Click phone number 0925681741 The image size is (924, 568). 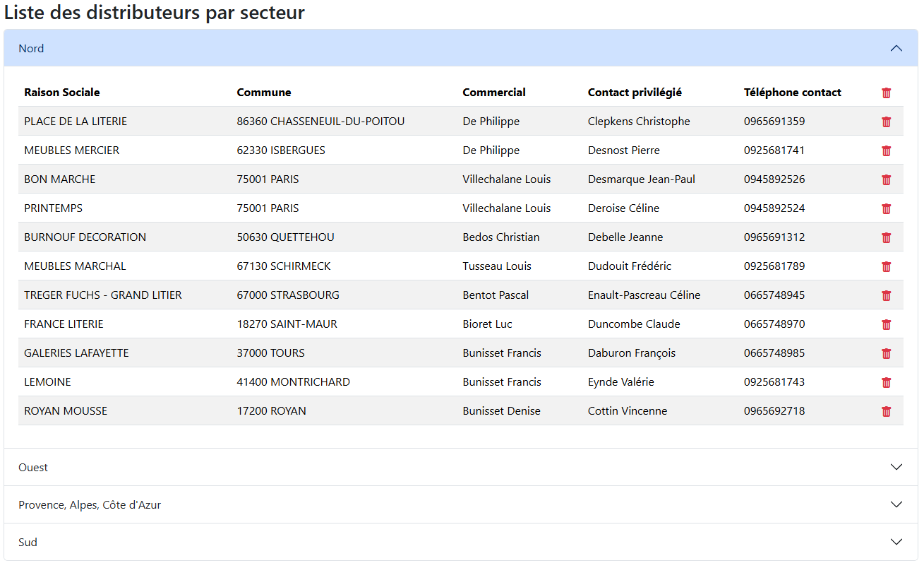click(x=774, y=150)
